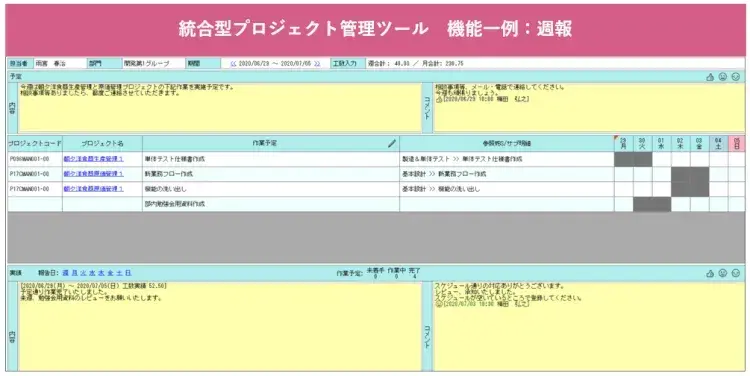Viewport: 750px width, 376px height.
Task: Click thumbs-up icon in 予定 header
Action: click(x=710, y=77)
